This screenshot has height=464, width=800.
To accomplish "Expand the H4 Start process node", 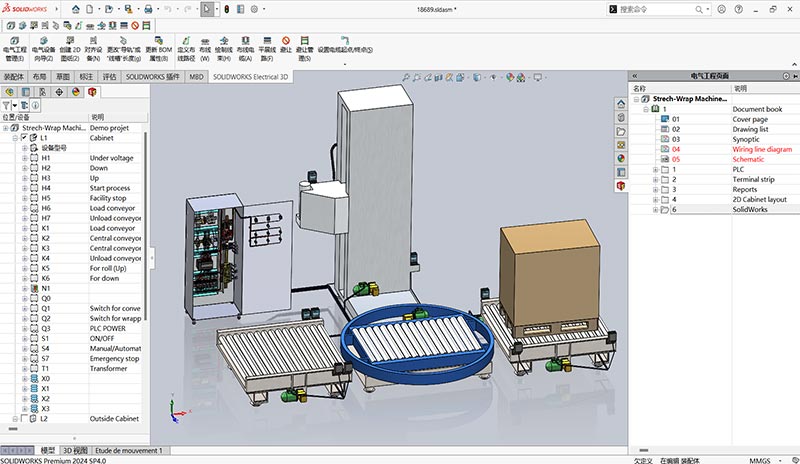I will (24, 188).
